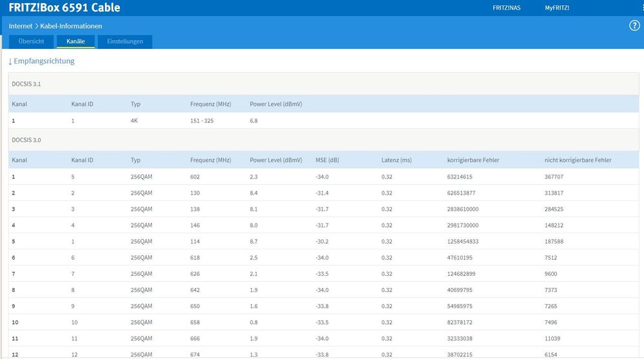Image resolution: width=644 pixels, height=359 pixels.
Task: Switch to the Übersicht tab
Action: [31, 41]
